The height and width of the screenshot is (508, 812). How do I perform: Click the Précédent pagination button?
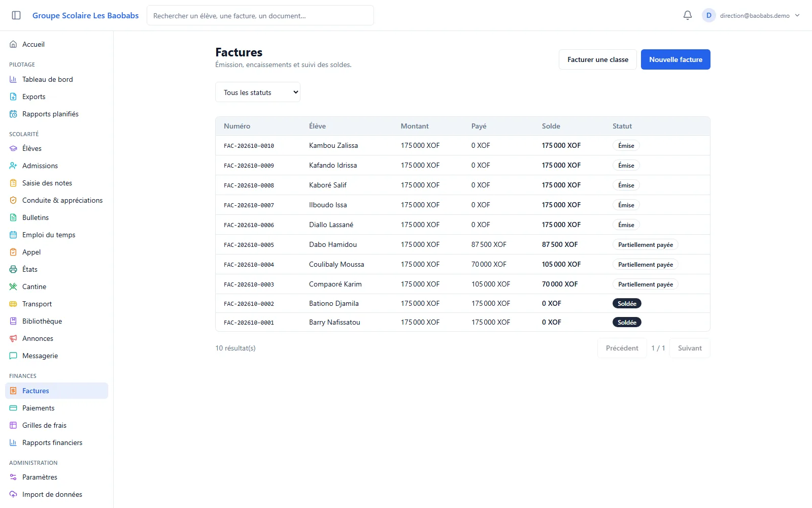[622, 348]
